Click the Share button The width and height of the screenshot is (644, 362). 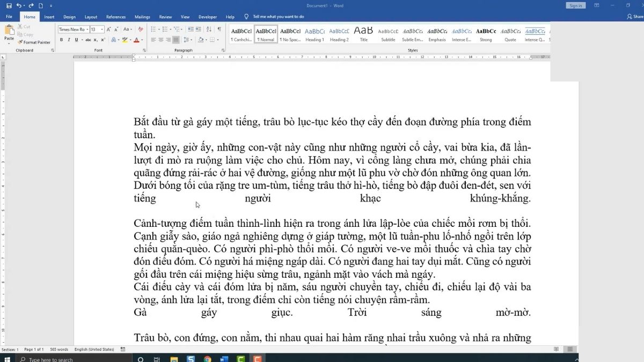(x=635, y=17)
